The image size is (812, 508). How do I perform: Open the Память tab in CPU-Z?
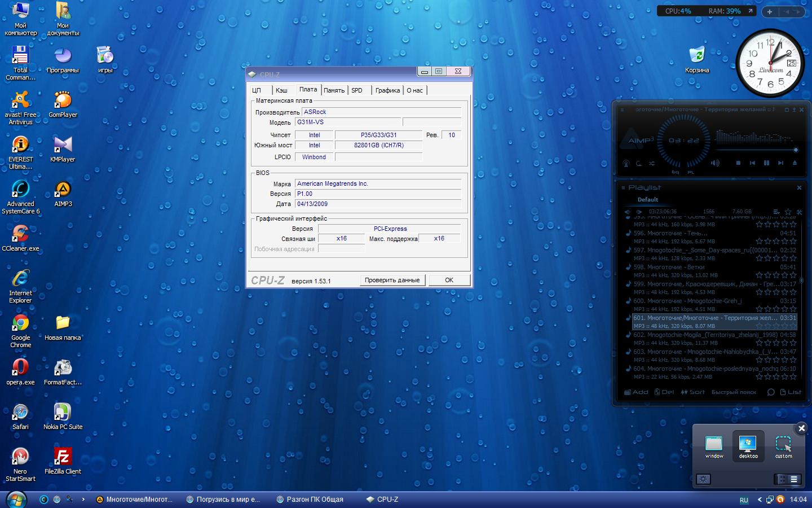pos(334,90)
